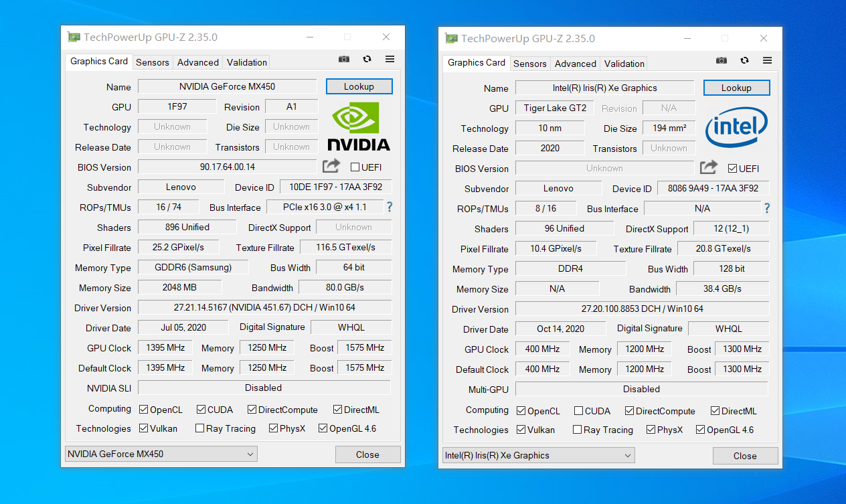This screenshot has height=504, width=846.
Task: Click the Texture Fillrate field 116.5 GTexel/s
Action: pyautogui.click(x=345, y=247)
